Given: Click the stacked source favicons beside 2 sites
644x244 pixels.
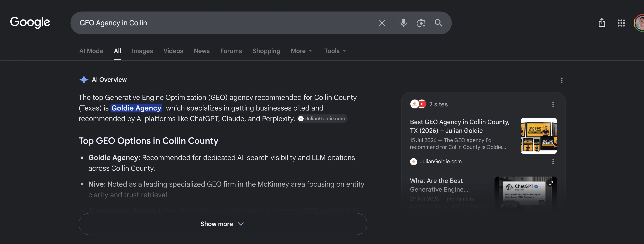Looking at the screenshot, I should coord(418,104).
